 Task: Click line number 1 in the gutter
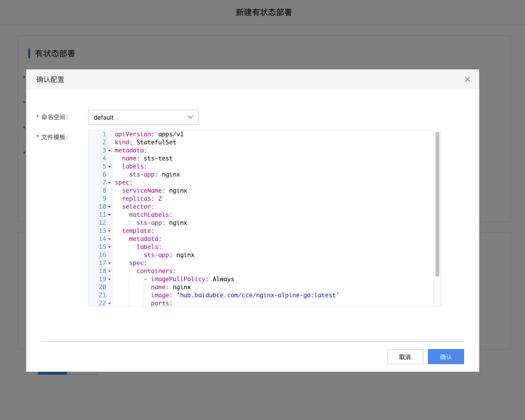[x=104, y=134]
